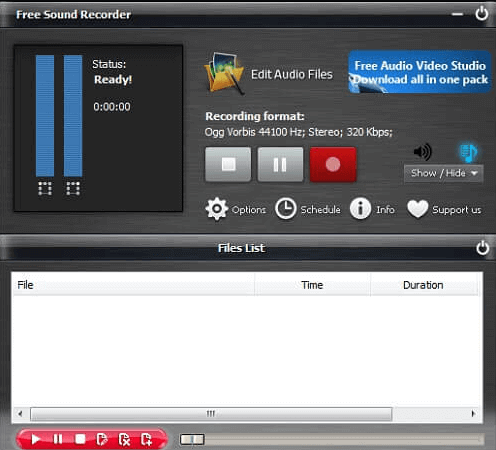
Task: Click the speaker volume icon
Action: [423, 152]
